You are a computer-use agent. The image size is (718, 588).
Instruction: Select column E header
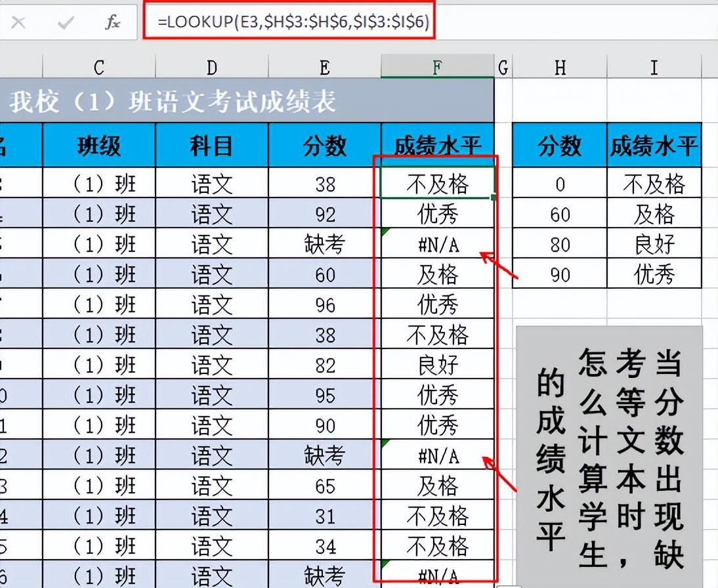pyautogui.click(x=325, y=68)
